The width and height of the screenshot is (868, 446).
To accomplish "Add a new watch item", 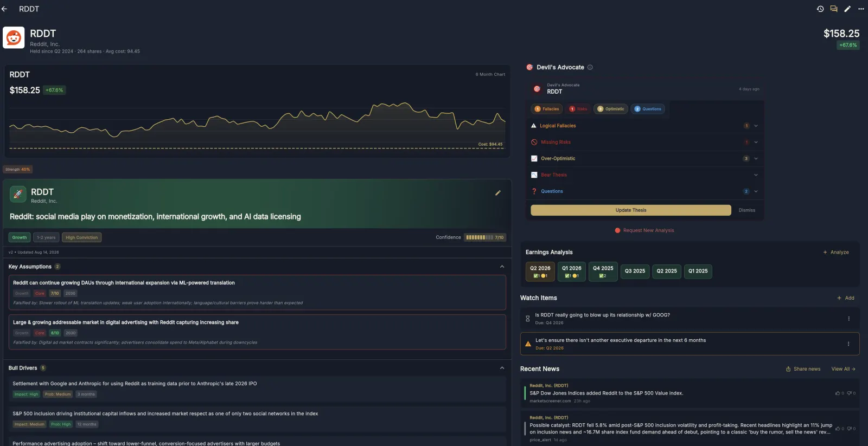I will [x=846, y=298].
